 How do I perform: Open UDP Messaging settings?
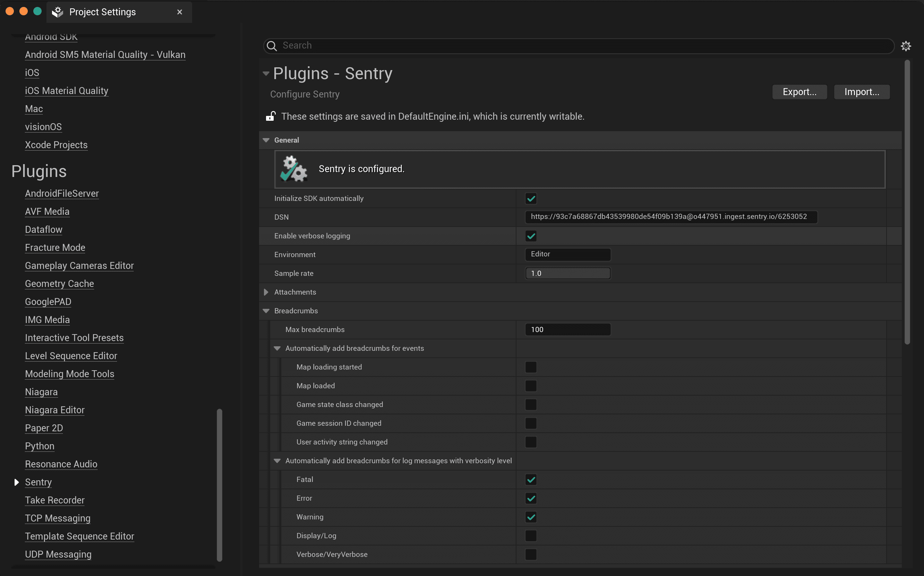pos(58,554)
